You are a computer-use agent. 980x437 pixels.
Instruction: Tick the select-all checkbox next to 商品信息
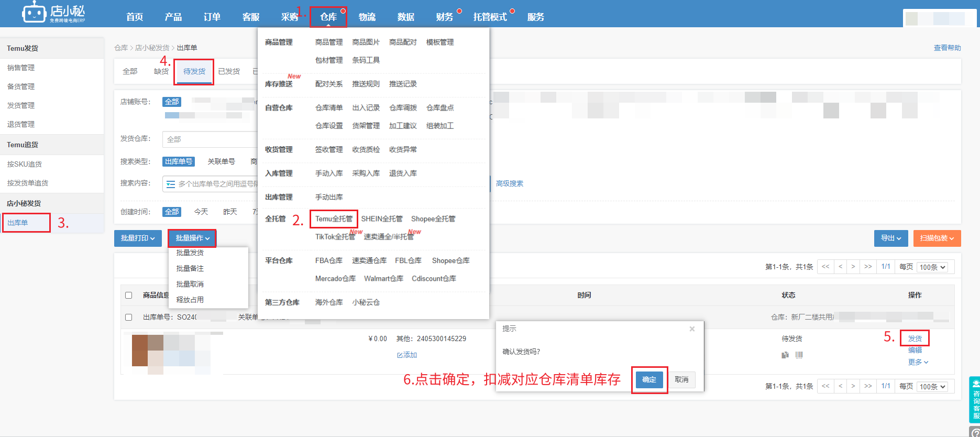[x=129, y=295]
